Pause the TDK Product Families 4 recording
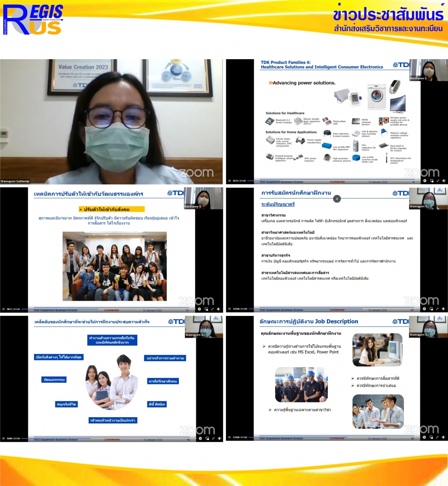The width and height of the screenshot is (448, 486). 229,181
